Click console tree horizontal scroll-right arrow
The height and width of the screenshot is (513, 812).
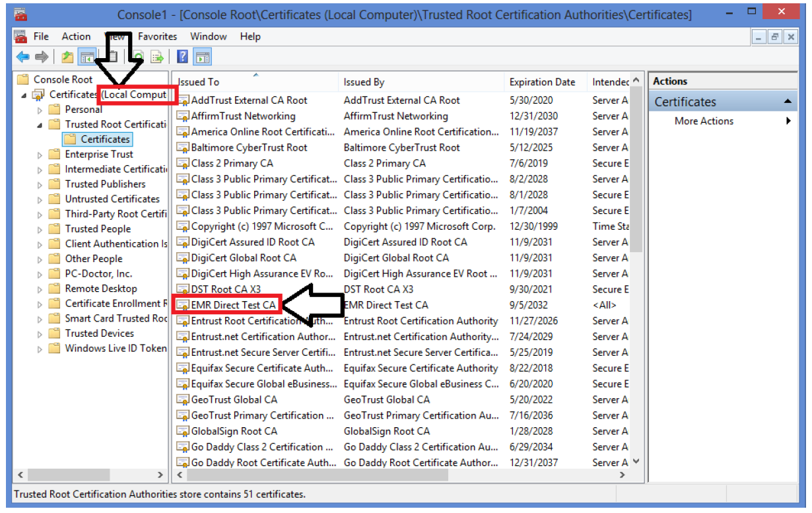(160, 475)
